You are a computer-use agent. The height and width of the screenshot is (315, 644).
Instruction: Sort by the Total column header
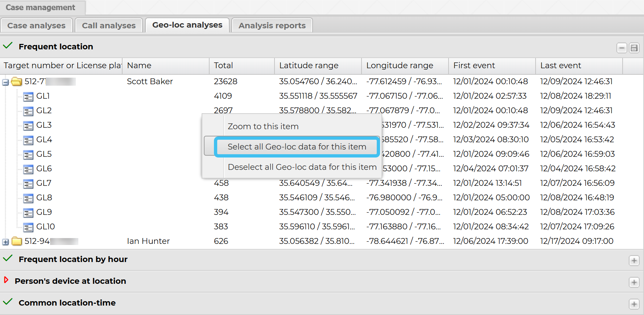(223, 66)
